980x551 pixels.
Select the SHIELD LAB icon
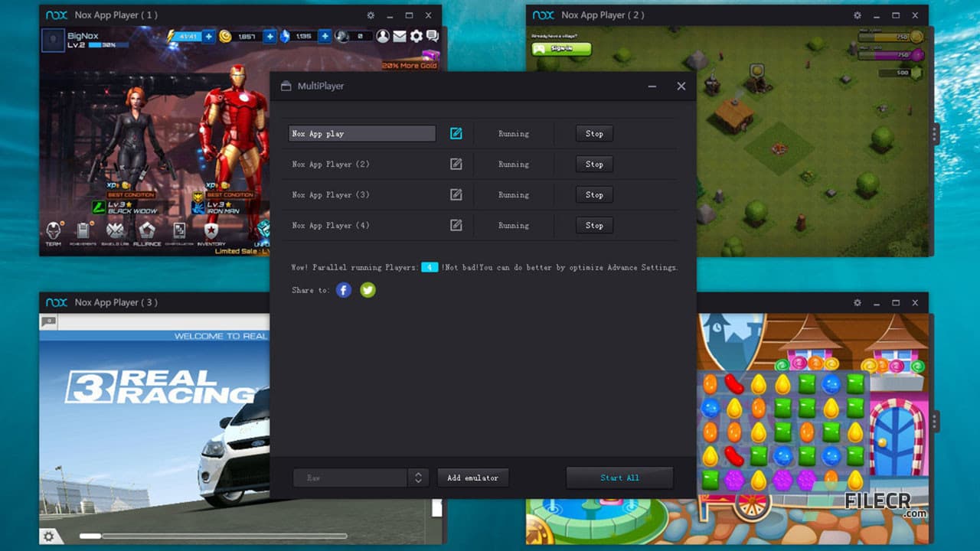pyautogui.click(x=117, y=230)
